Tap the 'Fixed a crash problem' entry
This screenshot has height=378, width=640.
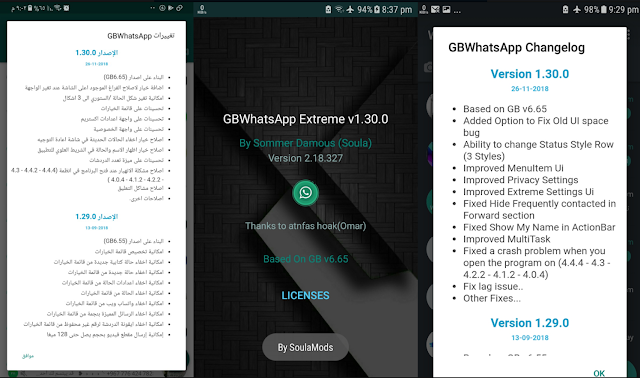pyautogui.click(x=537, y=262)
